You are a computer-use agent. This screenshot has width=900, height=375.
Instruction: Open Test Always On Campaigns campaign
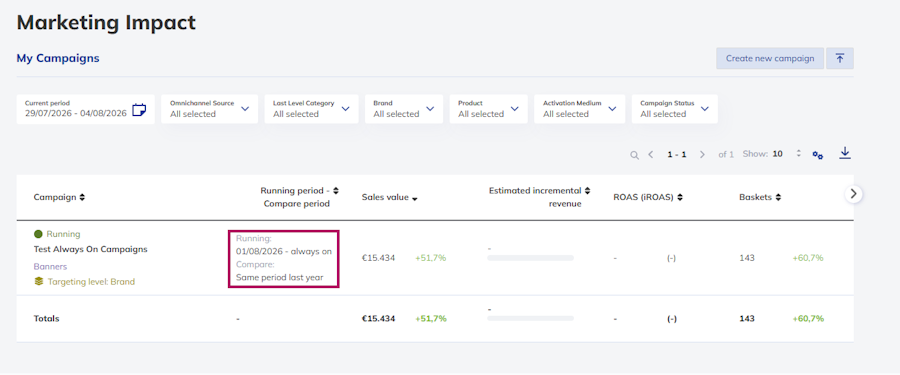[x=91, y=249]
